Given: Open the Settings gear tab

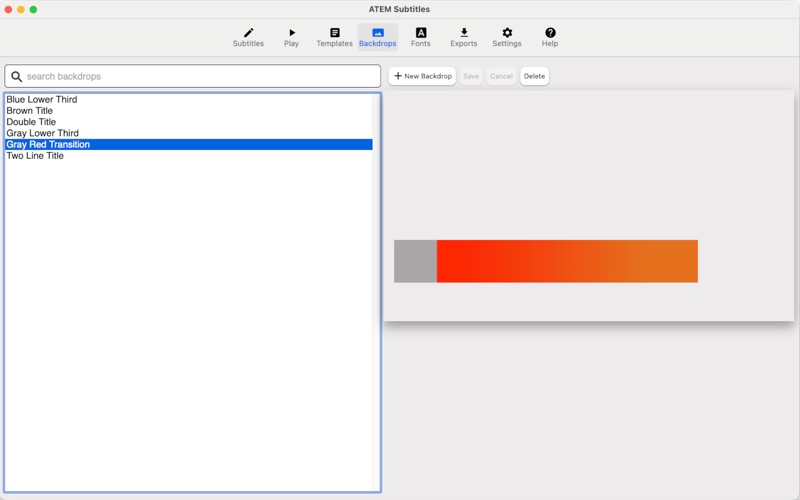Looking at the screenshot, I should [x=507, y=37].
